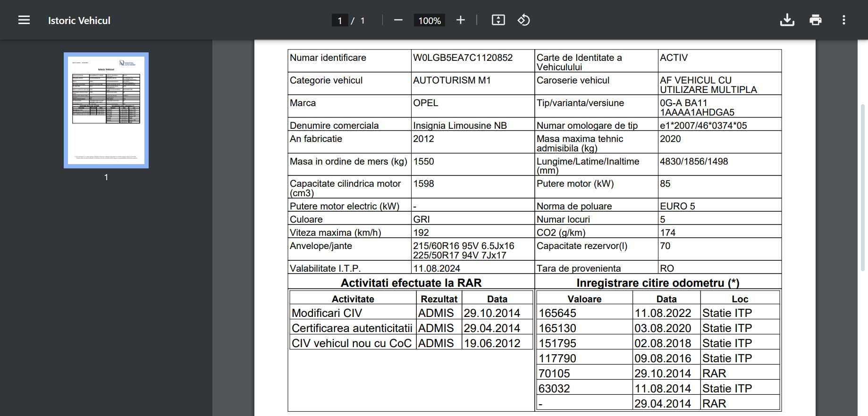Click the Activitati efectuate la RAR heading
Screen dimensions: 868x416
[x=411, y=283]
